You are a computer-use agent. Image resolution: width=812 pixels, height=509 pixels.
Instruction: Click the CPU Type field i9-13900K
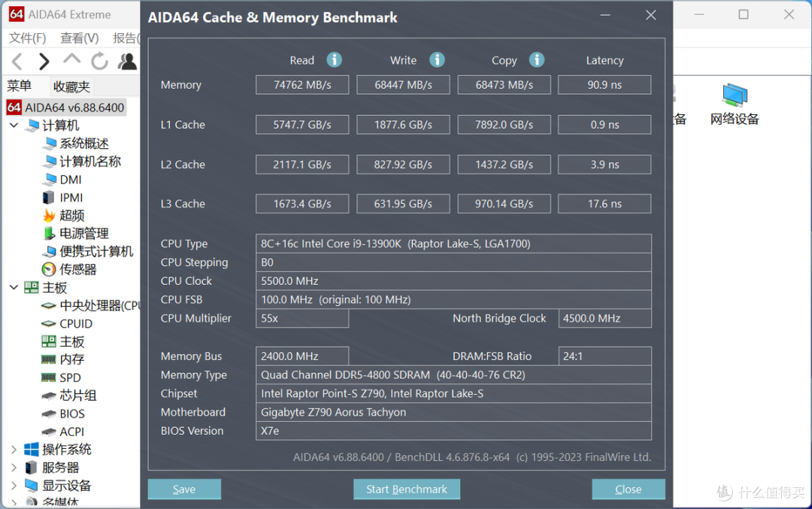click(453, 244)
